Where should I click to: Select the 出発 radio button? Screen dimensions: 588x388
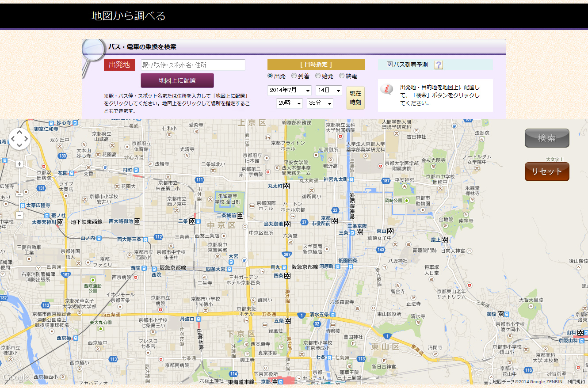click(x=270, y=76)
